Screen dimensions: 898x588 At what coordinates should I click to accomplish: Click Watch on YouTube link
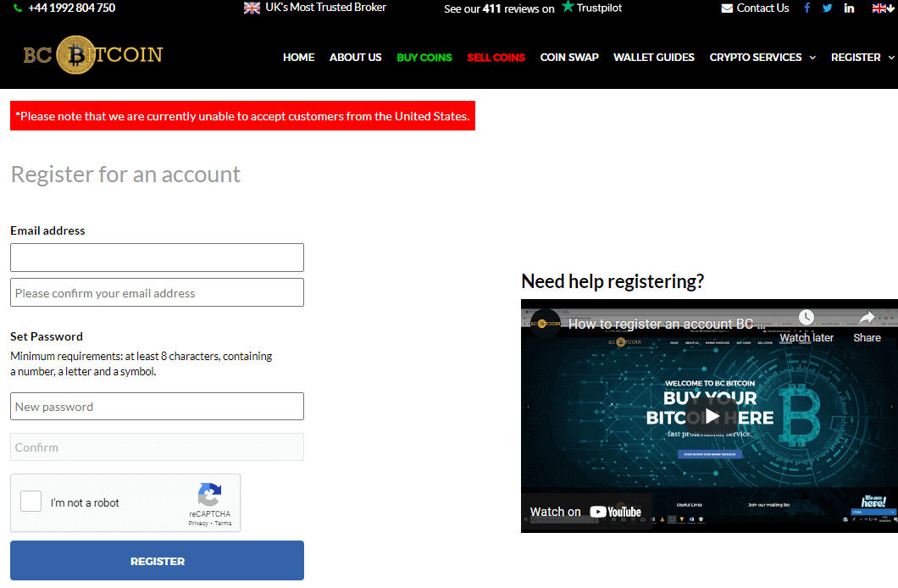tap(585, 512)
